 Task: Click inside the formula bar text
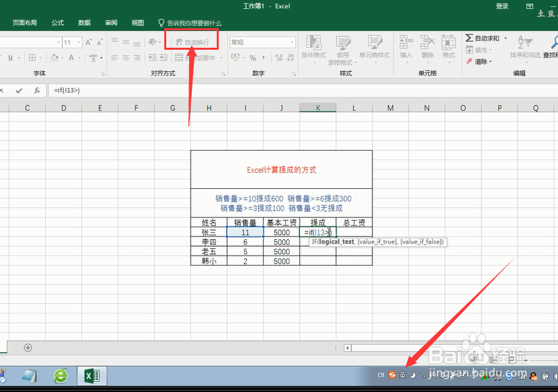67,90
